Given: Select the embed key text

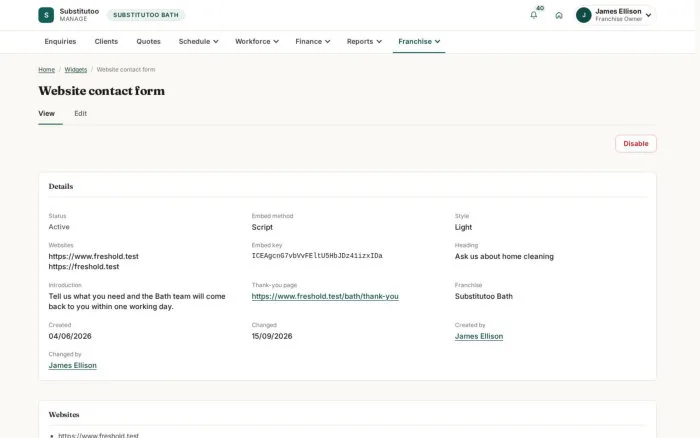Looking at the screenshot, I should [317, 256].
